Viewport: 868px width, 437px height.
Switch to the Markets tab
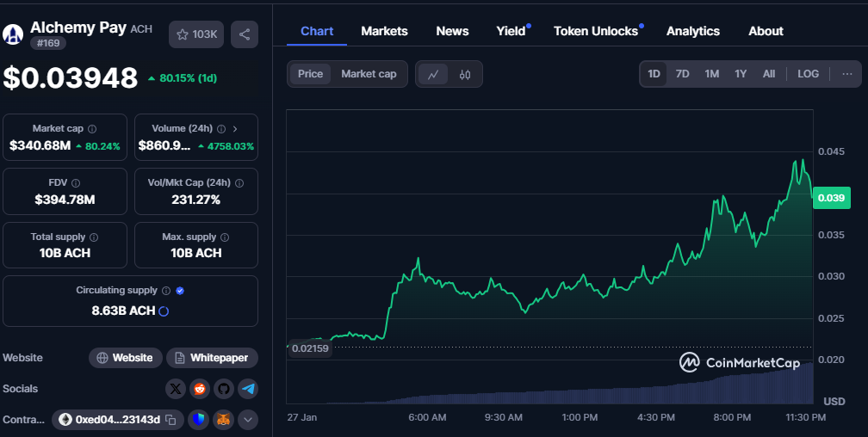coord(384,32)
